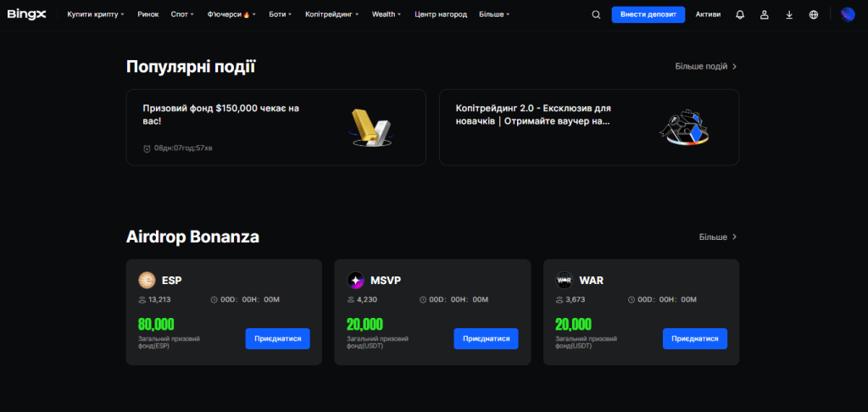Open the Більше подій link
Screen dimensions: 868x412
pyautogui.click(x=706, y=66)
